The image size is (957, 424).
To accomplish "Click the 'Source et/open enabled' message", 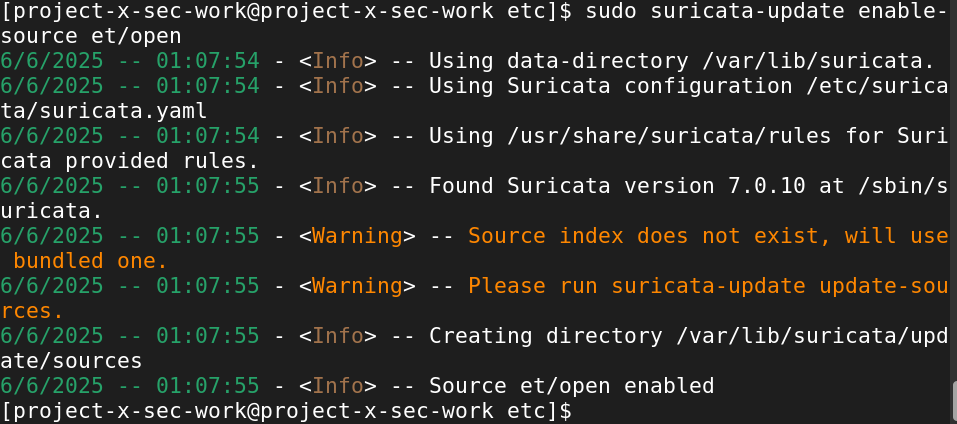I will tap(571, 386).
